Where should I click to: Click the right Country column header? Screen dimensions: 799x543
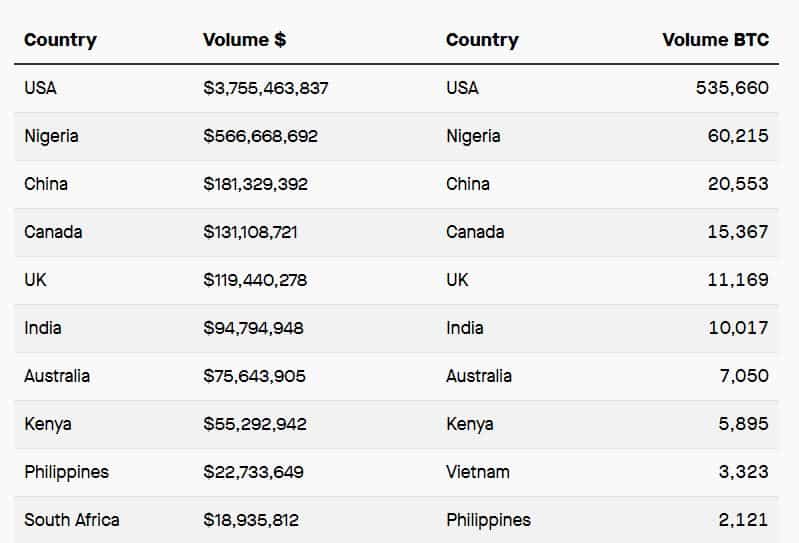point(482,40)
